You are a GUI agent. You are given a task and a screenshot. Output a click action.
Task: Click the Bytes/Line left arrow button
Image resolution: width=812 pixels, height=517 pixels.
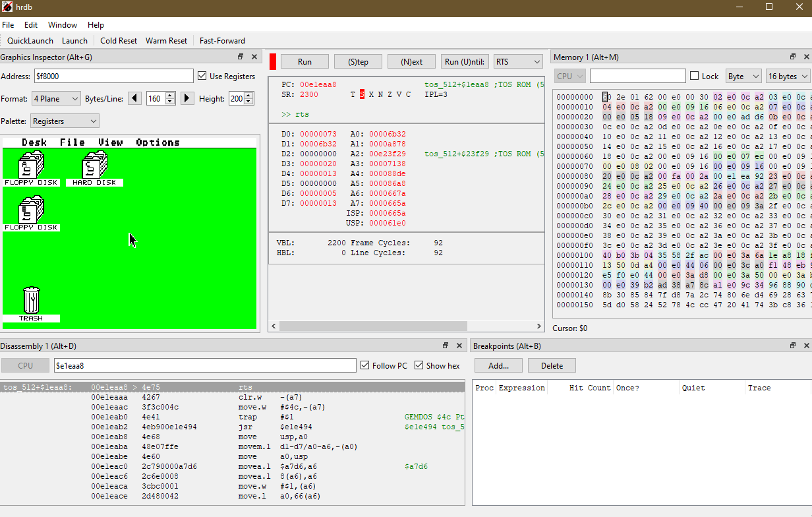pyautogui.click(x=135, y=99)
